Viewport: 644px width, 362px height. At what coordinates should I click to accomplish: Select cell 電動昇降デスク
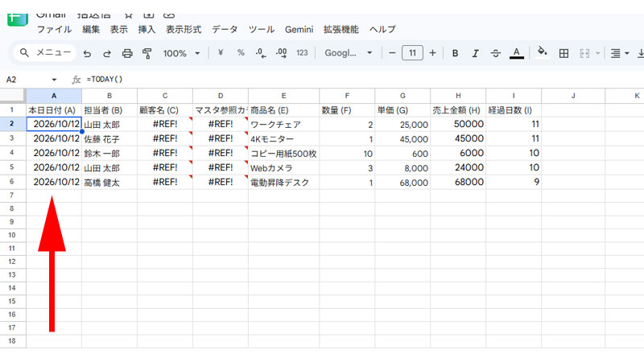pyautogui.click(x=283, y=183)
